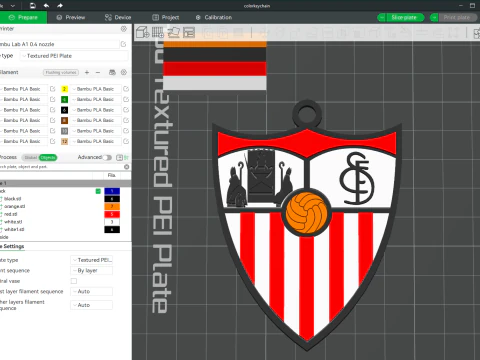Add a filament with the plus icon

click(x=87, y=72)
